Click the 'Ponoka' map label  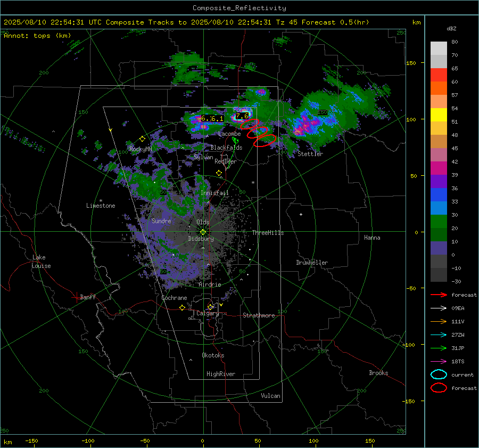tap(243, 110)
